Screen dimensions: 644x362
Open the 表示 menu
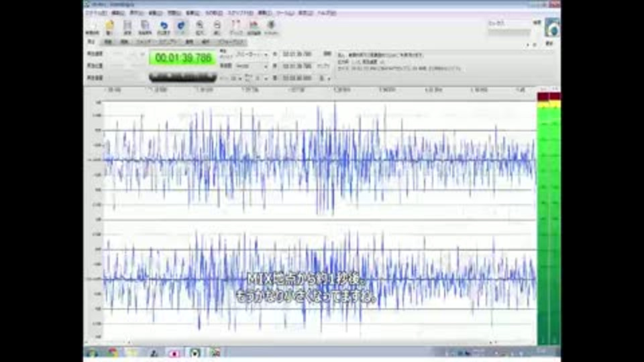tap(136, 13)
